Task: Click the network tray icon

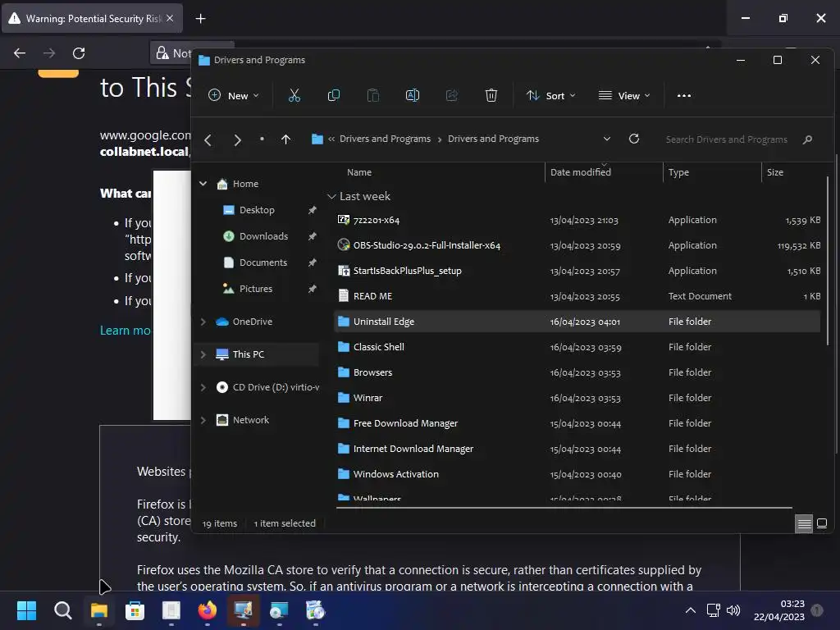Action: tap(713, 610)
